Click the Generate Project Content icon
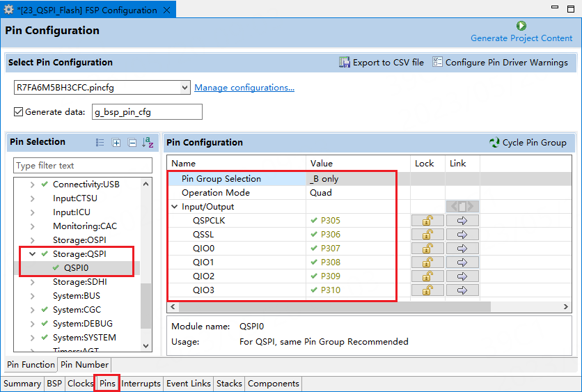The width and height of the screenshot is (582, 392). click(521, 26)
